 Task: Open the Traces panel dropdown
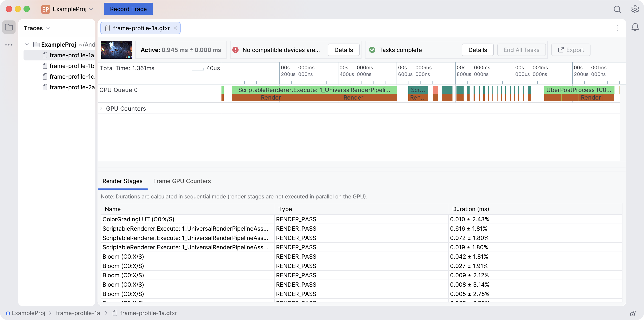[x=36, y=28]
